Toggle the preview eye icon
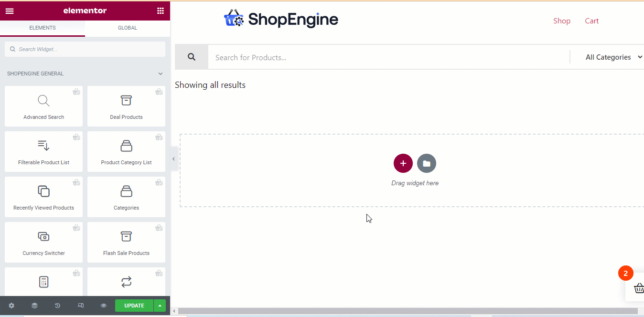 coord(103,306)
